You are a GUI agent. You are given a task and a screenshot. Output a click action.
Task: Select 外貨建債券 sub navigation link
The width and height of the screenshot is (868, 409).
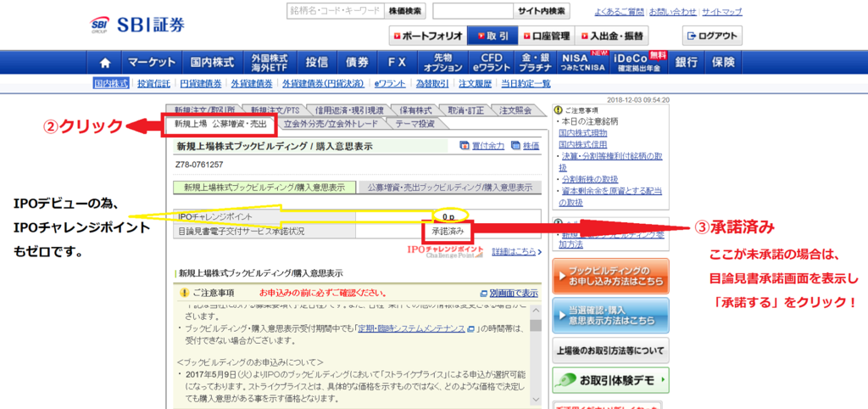click(x=252, y=84)
